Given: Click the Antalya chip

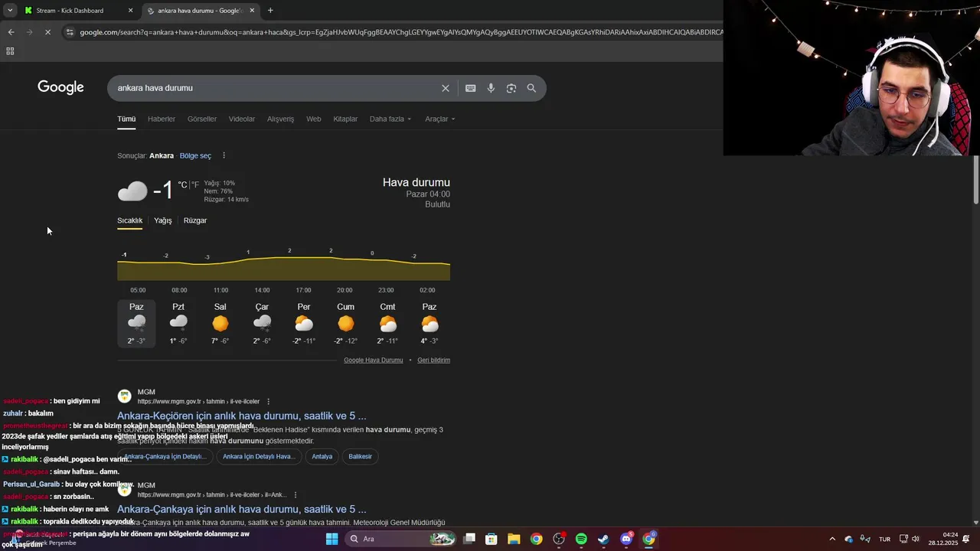Looking at the screenshot, I should [322, 457].
